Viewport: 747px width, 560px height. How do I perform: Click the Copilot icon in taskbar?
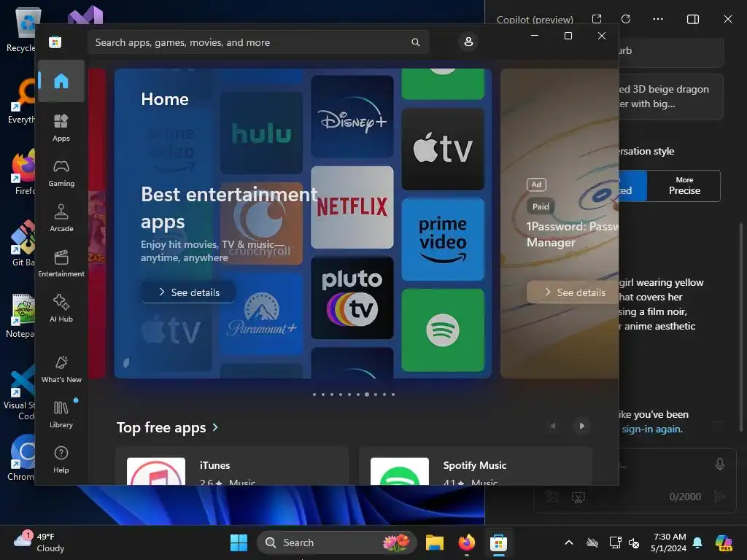(724, 542)
